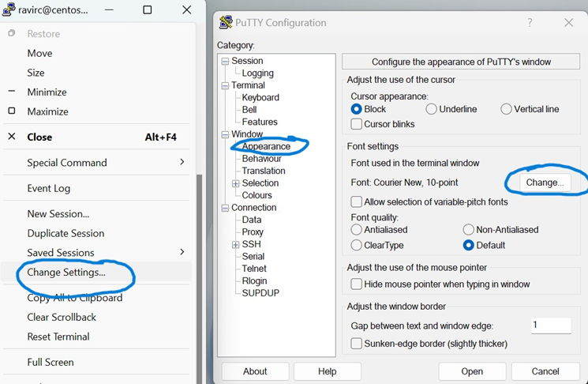Collapse the Session tree node
The image size is (588, 384).
tap(225, 61)
